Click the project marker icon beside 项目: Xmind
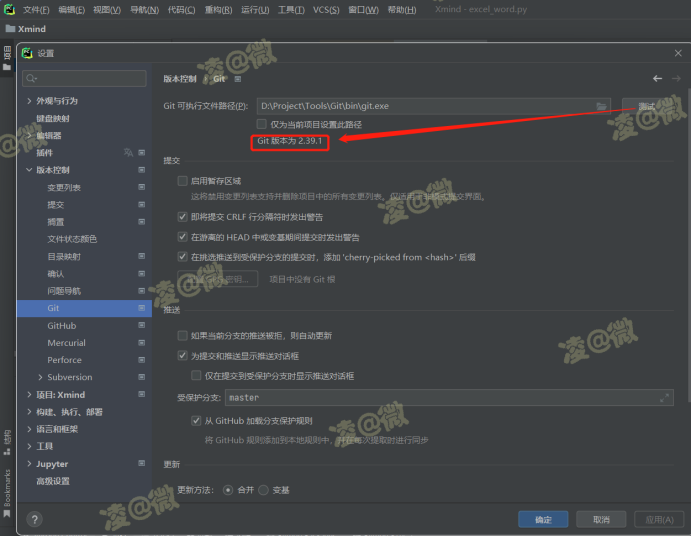Screen dimensions: 692x536 pos(142,394)
